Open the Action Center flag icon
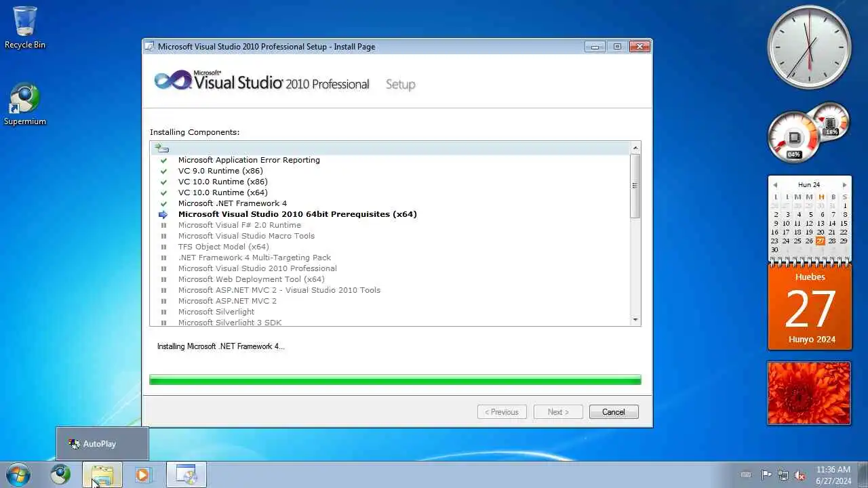Image resolution: width=868 pixels, height=488 pixels. (x=766, y=475)
